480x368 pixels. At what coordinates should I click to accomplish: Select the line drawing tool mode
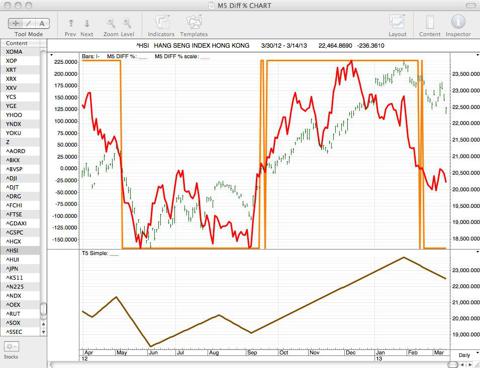tap(29, 23)
